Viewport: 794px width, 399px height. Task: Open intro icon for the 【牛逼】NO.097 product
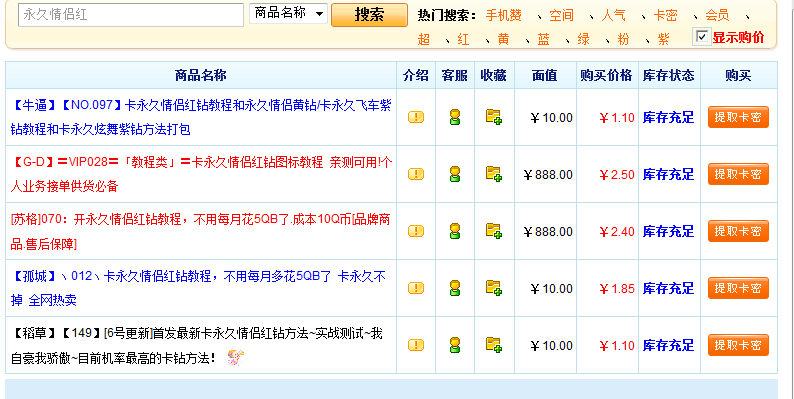click(x=416, y=117)
